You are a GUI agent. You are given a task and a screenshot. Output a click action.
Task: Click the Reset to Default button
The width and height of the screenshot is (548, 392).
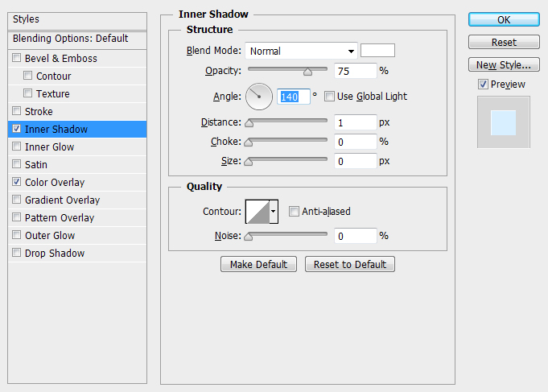(349, 264)
